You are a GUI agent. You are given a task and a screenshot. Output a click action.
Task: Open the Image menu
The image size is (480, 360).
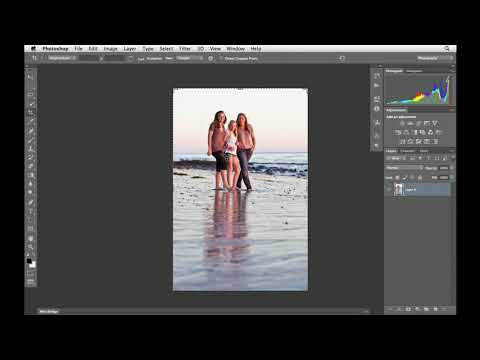110,49
